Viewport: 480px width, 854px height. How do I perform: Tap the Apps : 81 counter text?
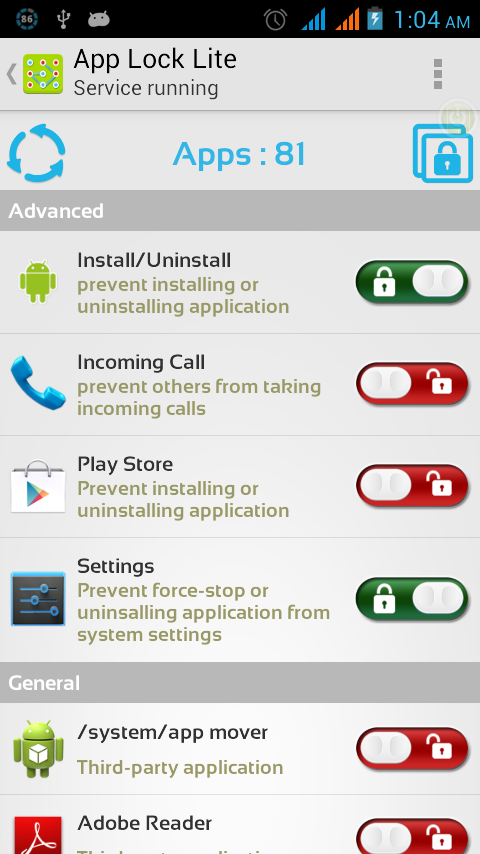(239, 154)
